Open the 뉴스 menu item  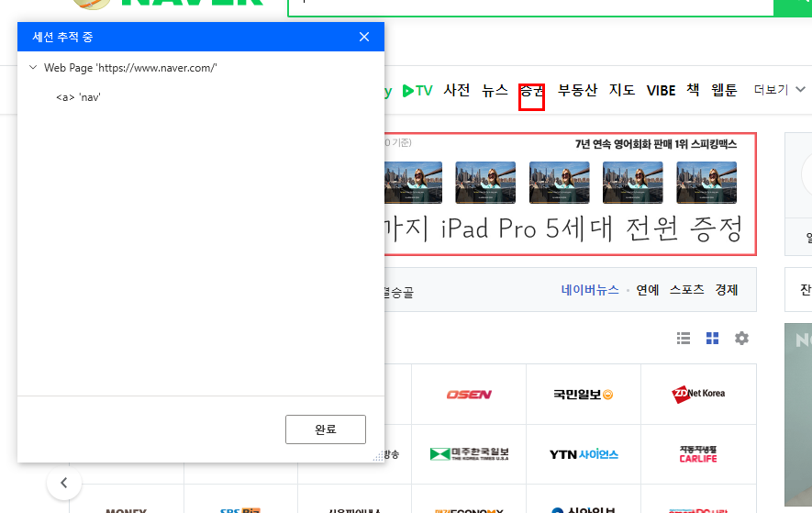(495, 90)
